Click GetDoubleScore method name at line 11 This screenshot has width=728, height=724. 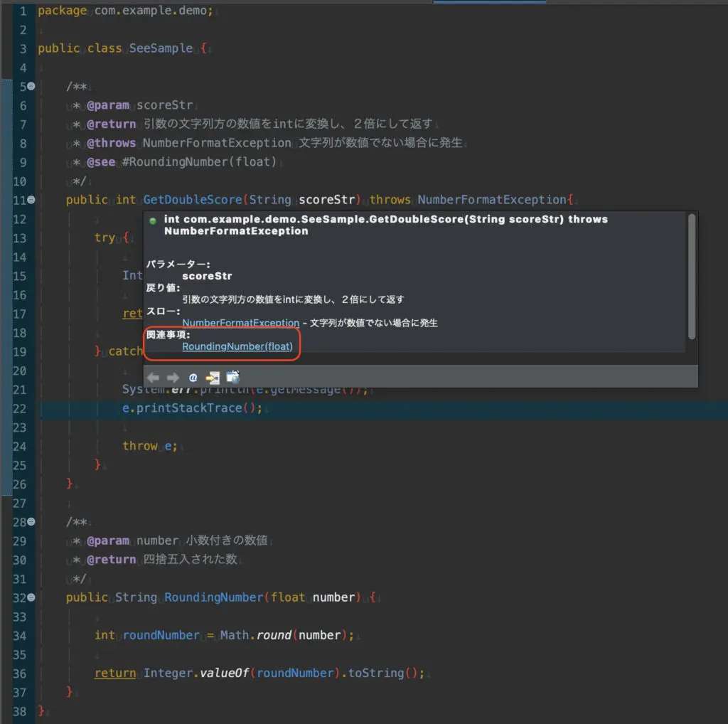point(192,200)
